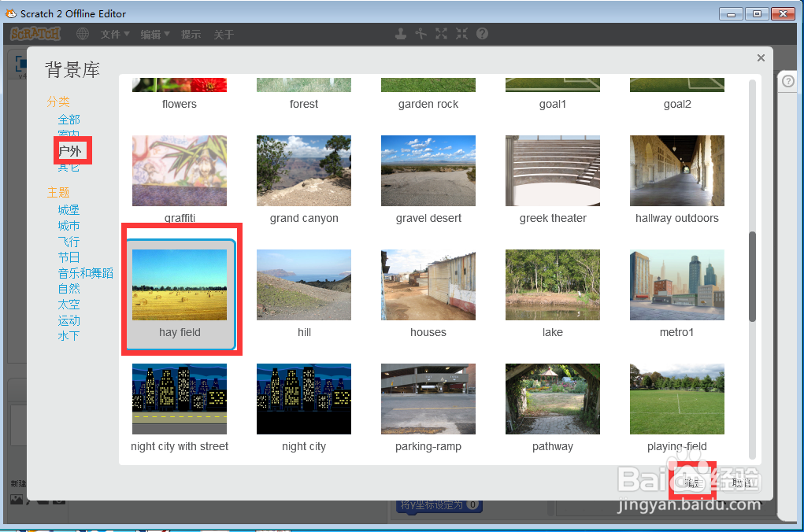Filter backdrops by 城市 theme
The height and width of the screenshot is (532, 804).
pos(69,226)
